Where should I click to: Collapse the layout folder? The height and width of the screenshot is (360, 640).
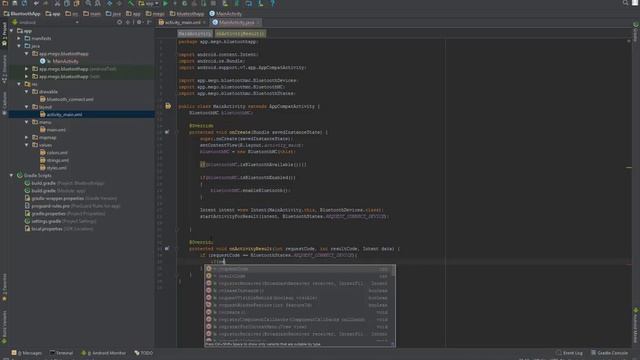(x=27, y=107)
